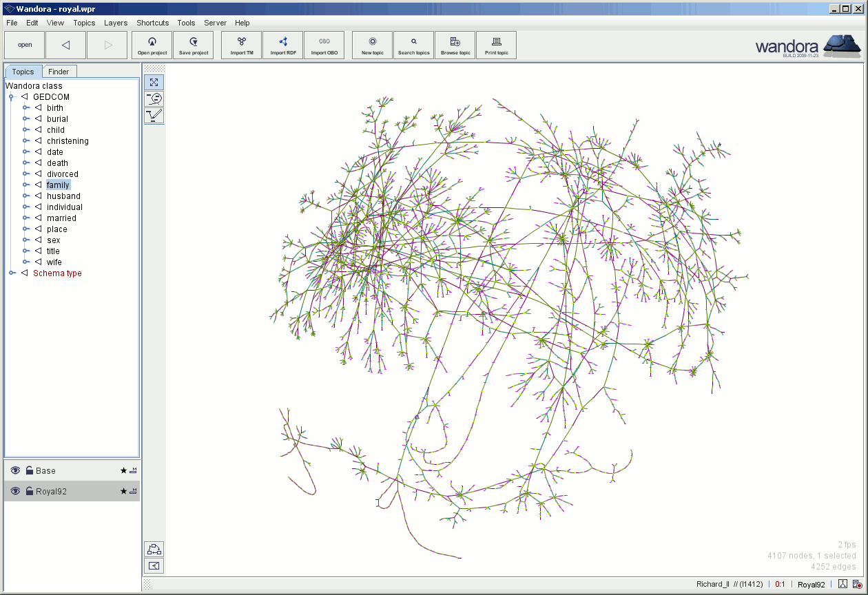This screenshot has width=868, height=595.
Task: Switch to the Finder tab
Action: tap(59, 72)
